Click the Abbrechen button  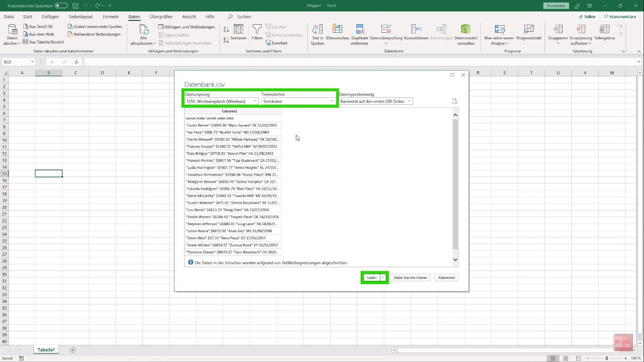coord(446,277)
